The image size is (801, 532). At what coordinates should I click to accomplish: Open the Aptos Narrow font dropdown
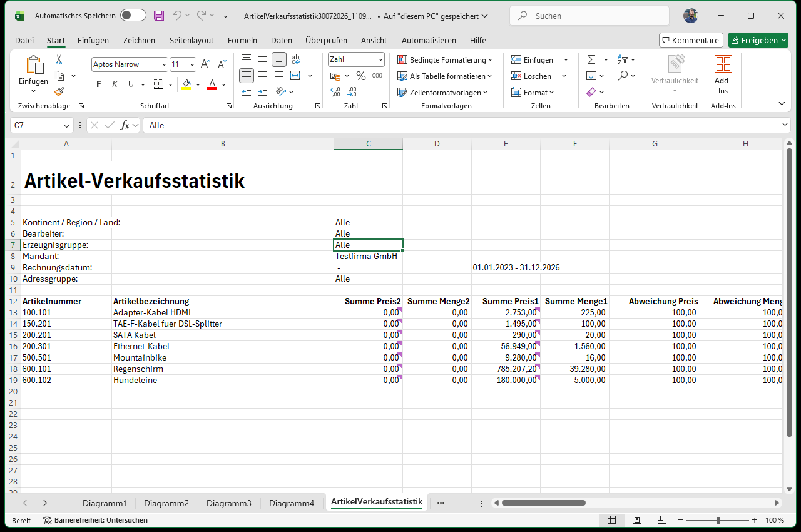click(164, 64)
